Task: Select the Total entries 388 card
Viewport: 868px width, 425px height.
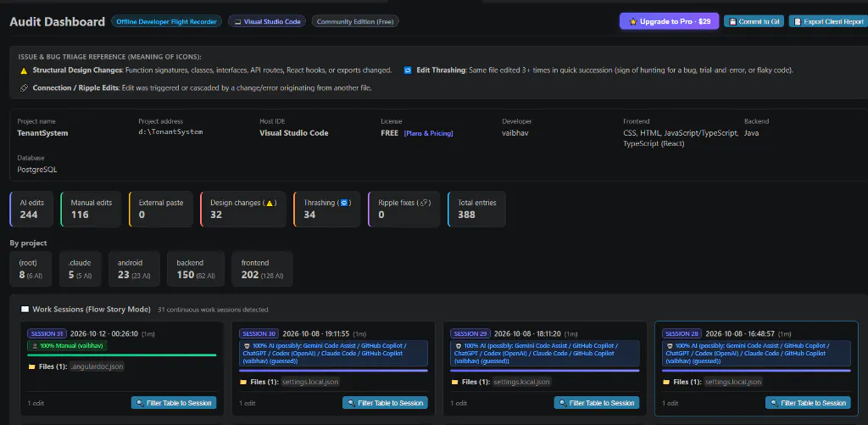Action: click(476, 209)
